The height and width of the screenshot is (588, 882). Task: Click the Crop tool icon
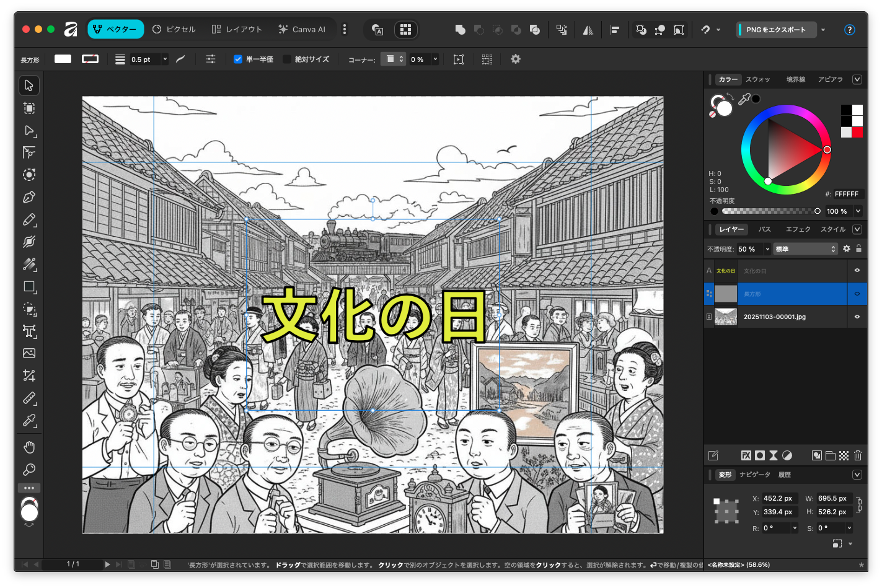pos(29,375)
